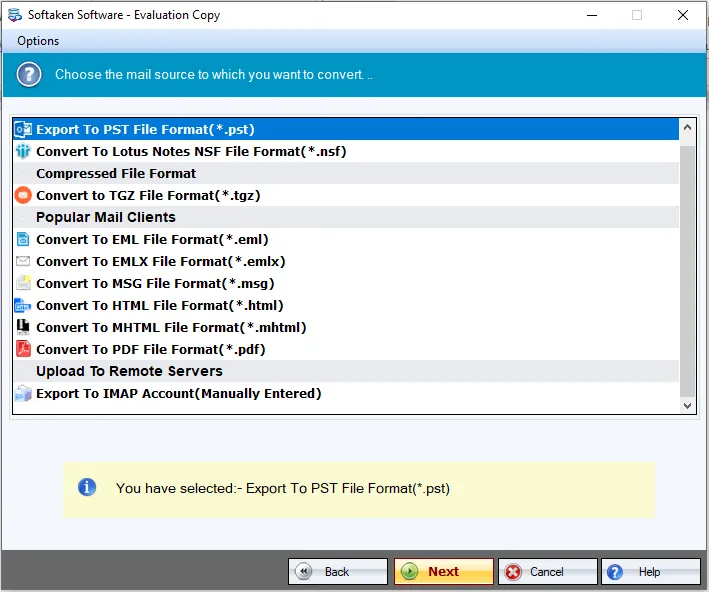Minimize the Softaken Software window
The height and width of the screenshot is (592, 709).
tap(592, 15)
